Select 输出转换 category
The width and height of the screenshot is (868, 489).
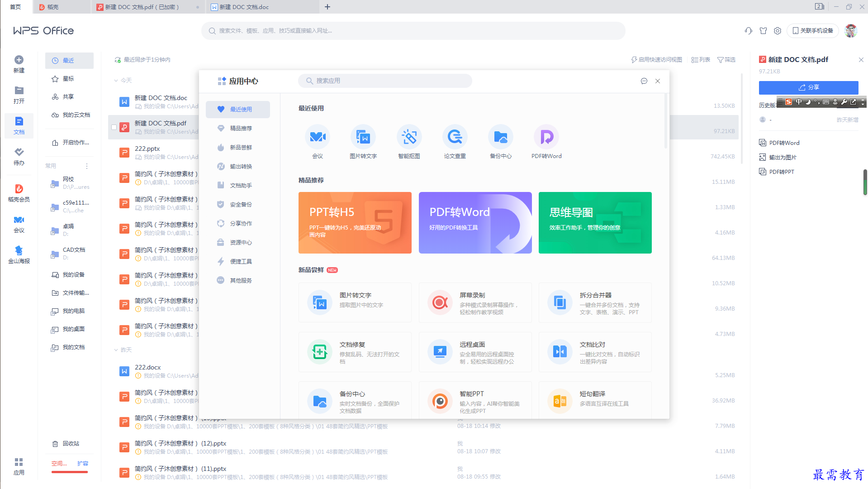click(x=238, y=167)
